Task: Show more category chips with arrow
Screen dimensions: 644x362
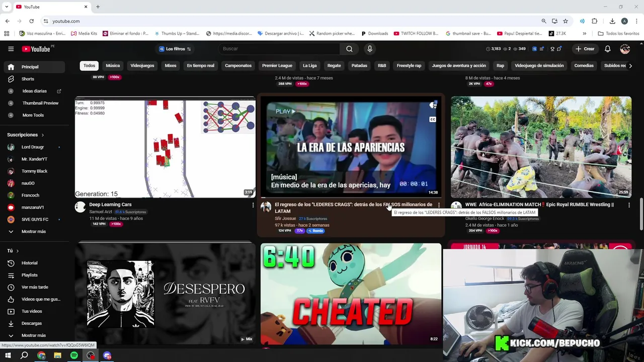Action: (x=630, y=66)
